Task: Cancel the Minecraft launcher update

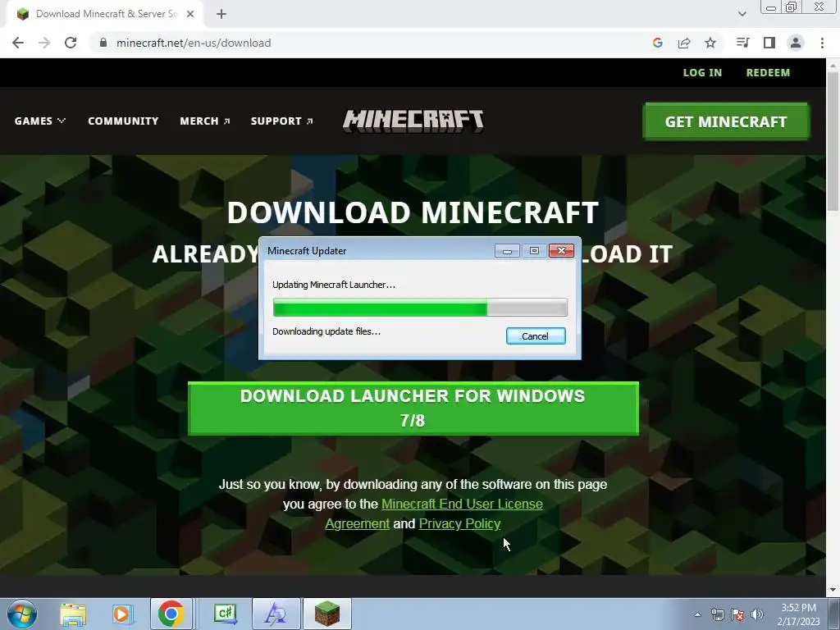Action: click(535, 336)
